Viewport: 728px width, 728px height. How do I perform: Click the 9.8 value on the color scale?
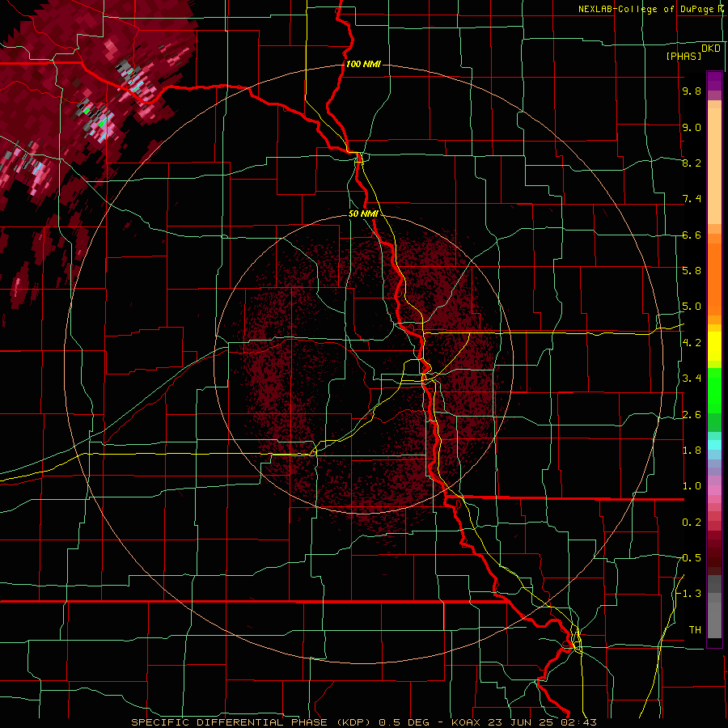tap(692, 91)
